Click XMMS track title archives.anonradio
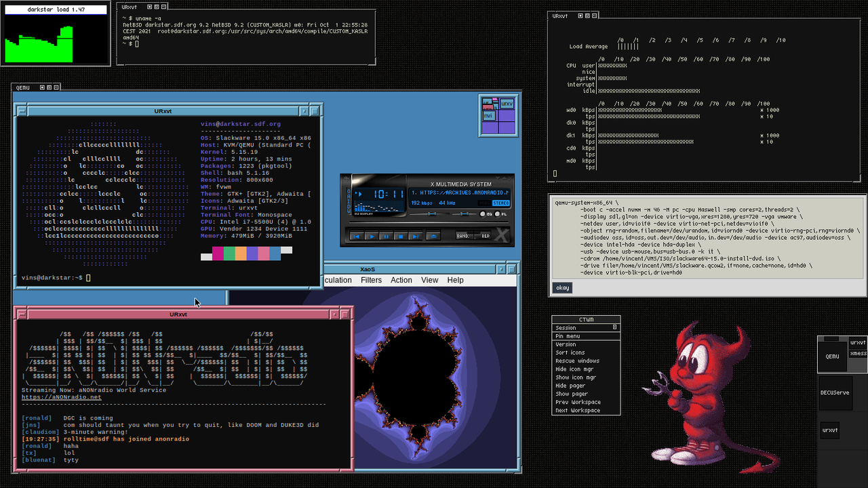This screenshot has width=868, height=488. 460,192
